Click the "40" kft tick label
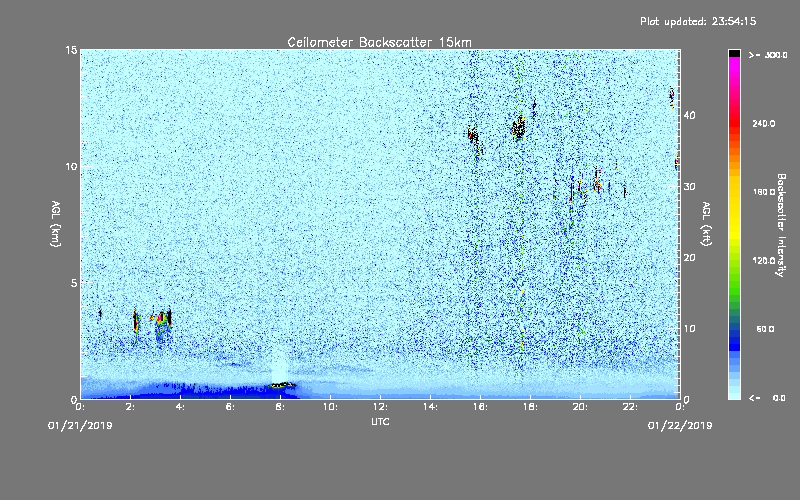Image resolution: width=800 pixels, height=500 pixels. (x=689, y=115)
